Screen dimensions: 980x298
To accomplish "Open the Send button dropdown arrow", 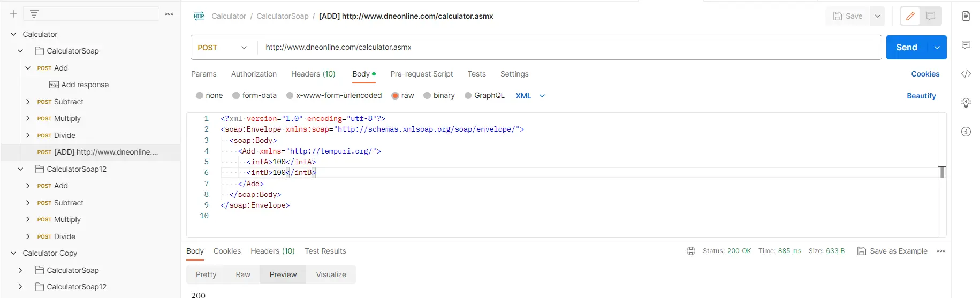I will coord(937,48).
